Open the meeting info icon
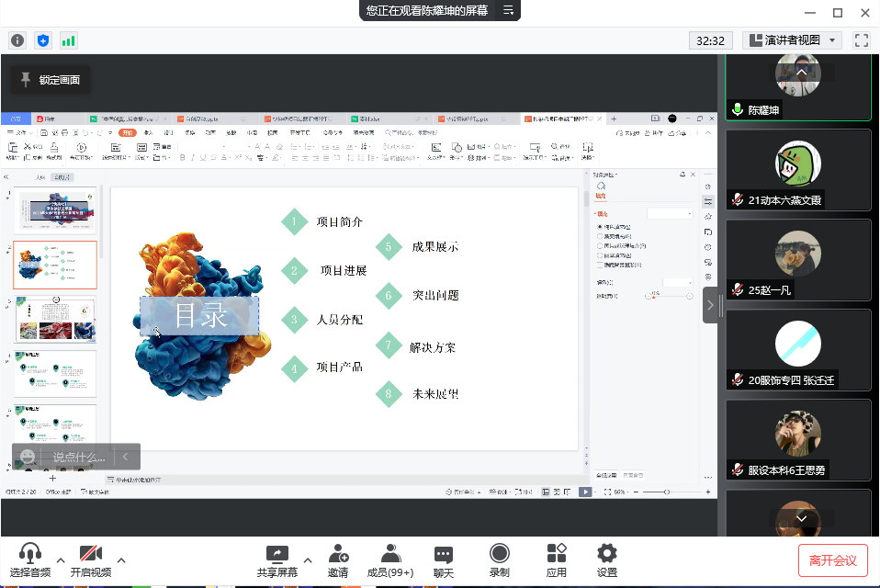The height and width of the screenshot is (588, 880). pyautogui.click(x=17, y=40)
